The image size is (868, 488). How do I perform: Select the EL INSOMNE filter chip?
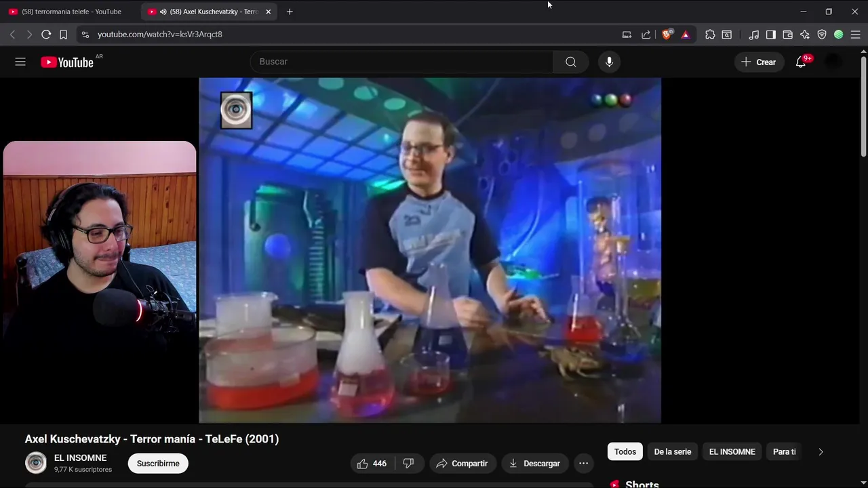[x=732, y=451]
